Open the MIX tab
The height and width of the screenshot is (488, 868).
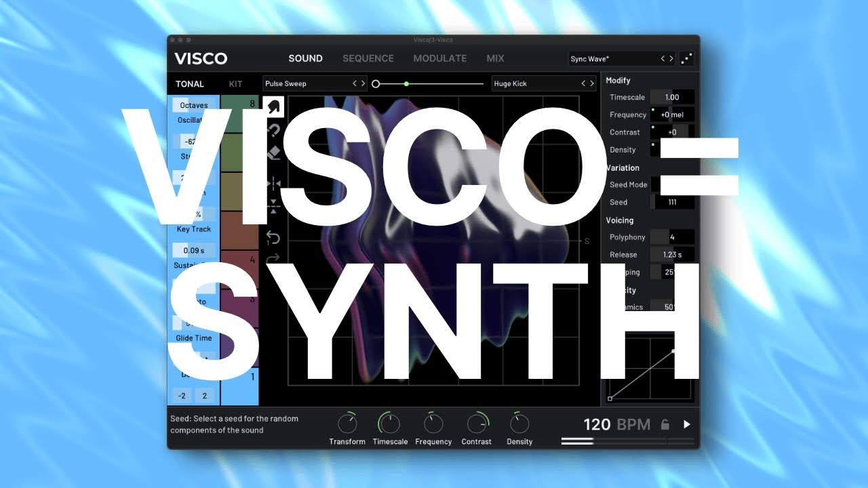[495, 58]
